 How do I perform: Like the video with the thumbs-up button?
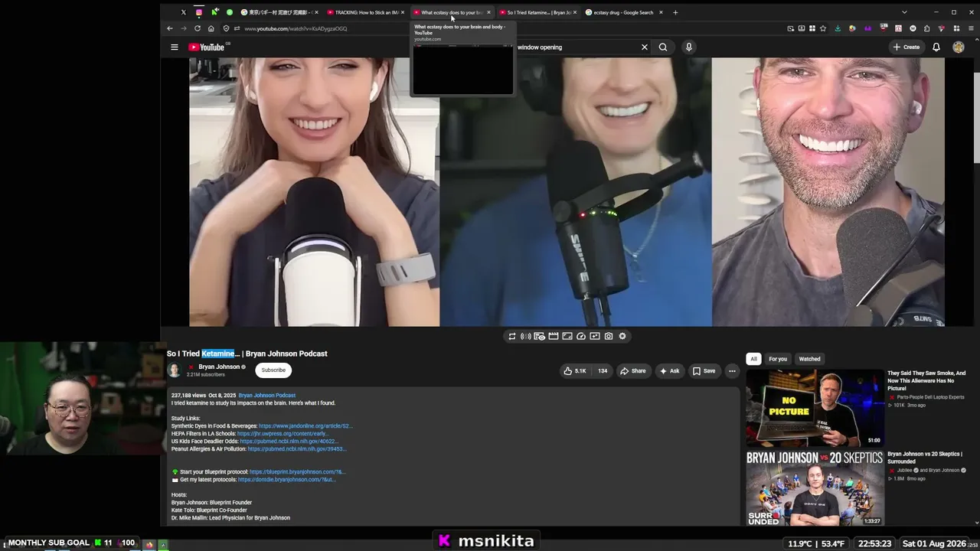[575, 371]
